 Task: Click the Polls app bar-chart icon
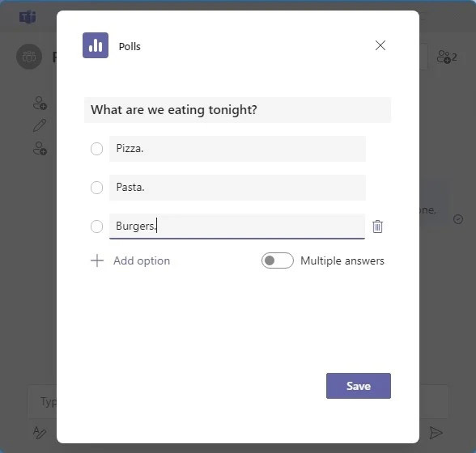pos(96,45)
